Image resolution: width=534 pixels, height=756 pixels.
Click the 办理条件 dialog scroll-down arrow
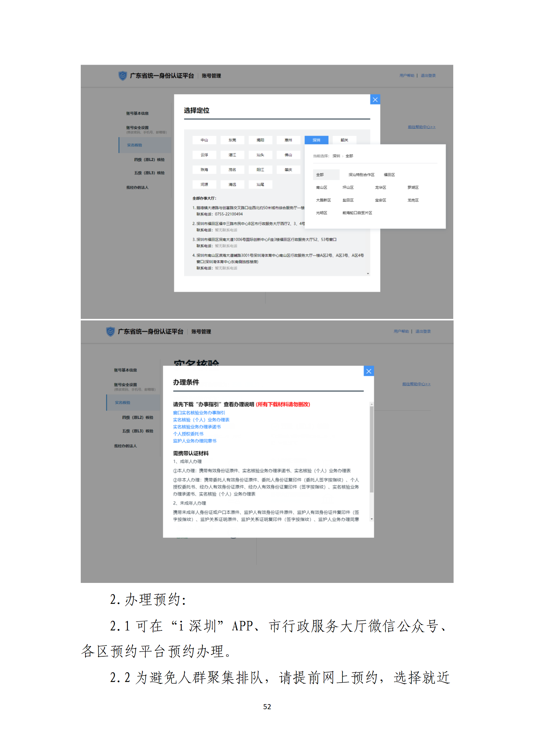(x=371, y=519)
